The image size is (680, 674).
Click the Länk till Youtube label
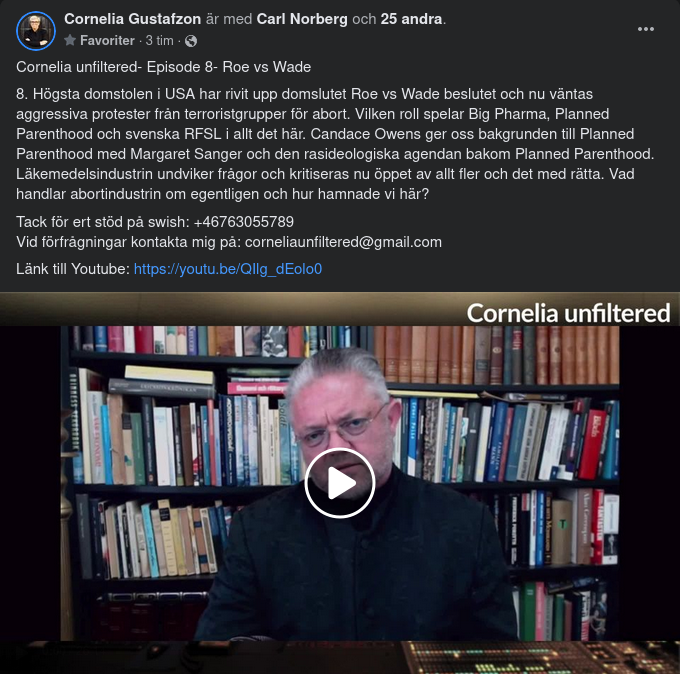click(73, 269)
